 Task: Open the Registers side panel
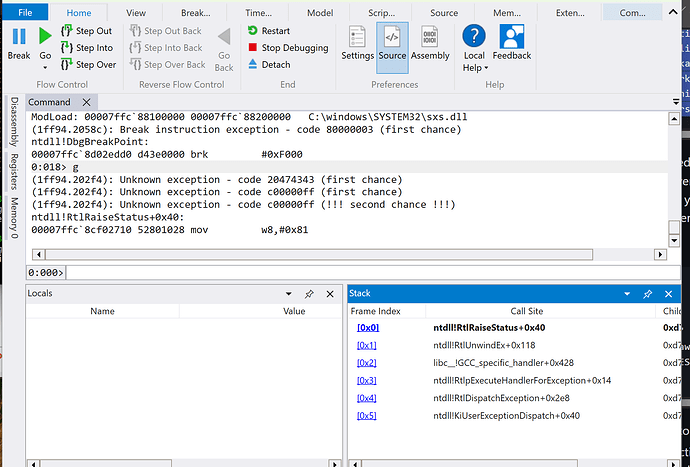[x=14, y=171]
